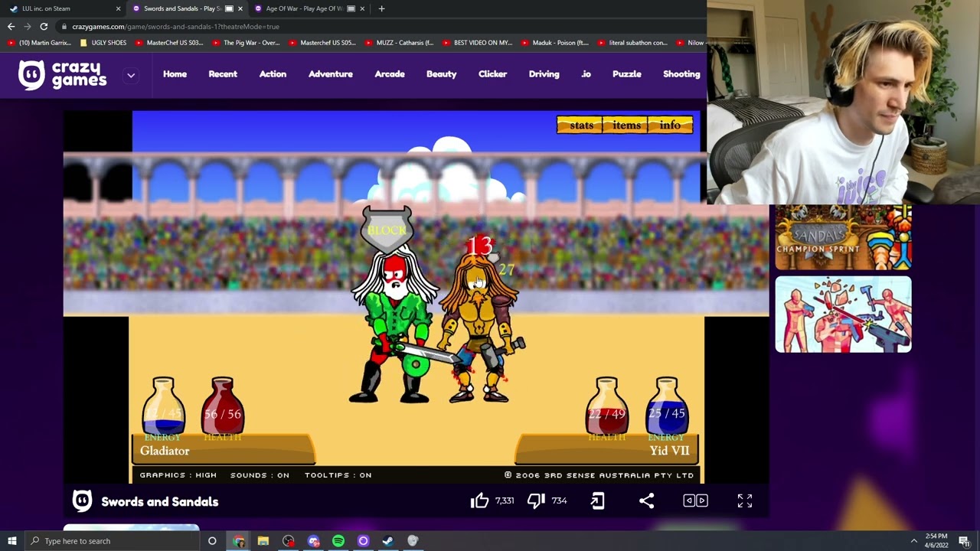
Task: Open the literal subathon bookmark
Action: click(x=632, y=43)
